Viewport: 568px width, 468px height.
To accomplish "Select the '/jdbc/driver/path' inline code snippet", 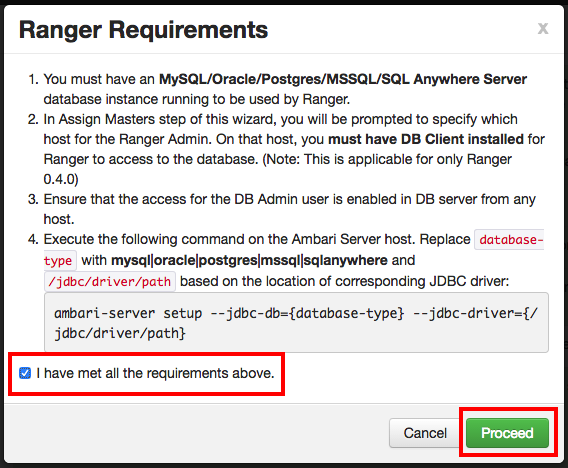I will pyautogui.click(x=110, y=281).
